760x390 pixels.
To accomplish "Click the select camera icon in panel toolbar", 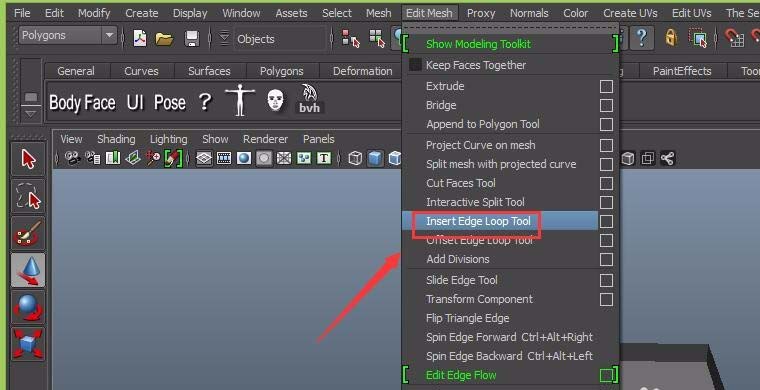I will [72, 158].
